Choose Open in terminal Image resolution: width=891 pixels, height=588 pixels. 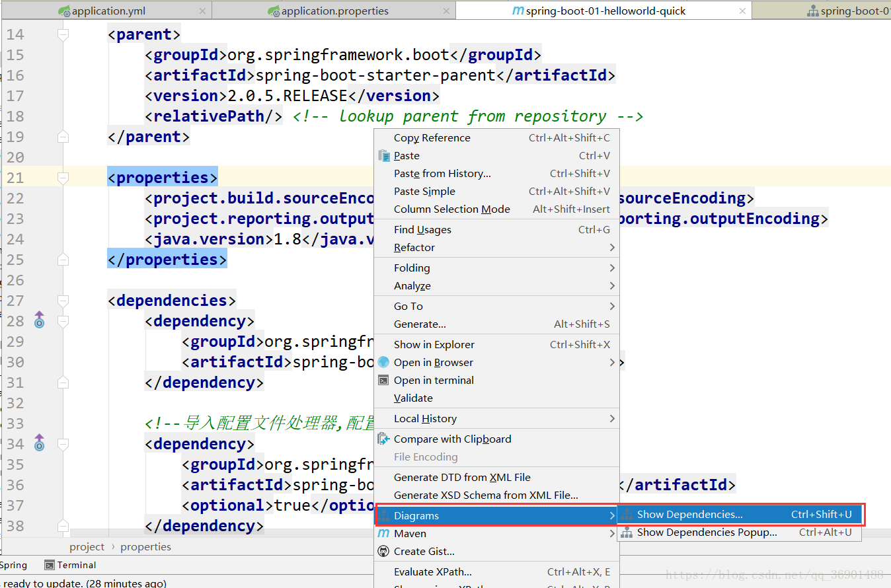496,381
